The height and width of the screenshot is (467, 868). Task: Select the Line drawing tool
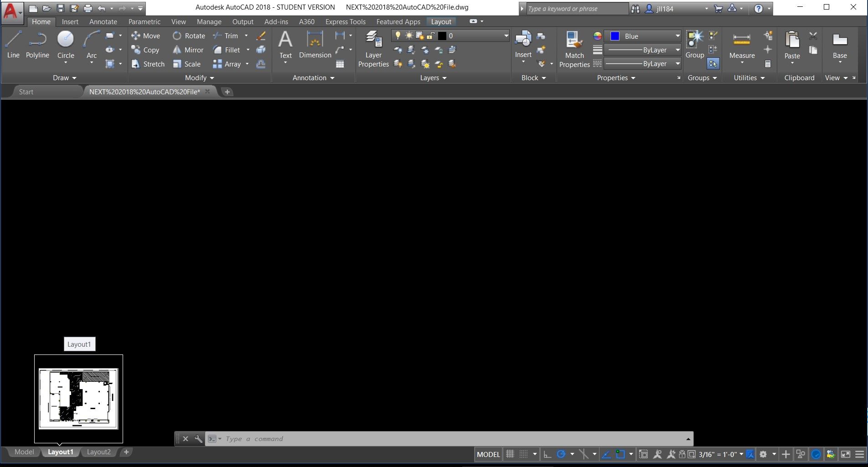coord(13,45)
